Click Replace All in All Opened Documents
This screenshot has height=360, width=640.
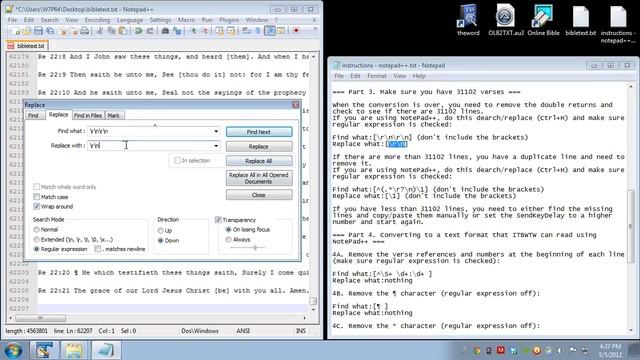click(259, 178)
